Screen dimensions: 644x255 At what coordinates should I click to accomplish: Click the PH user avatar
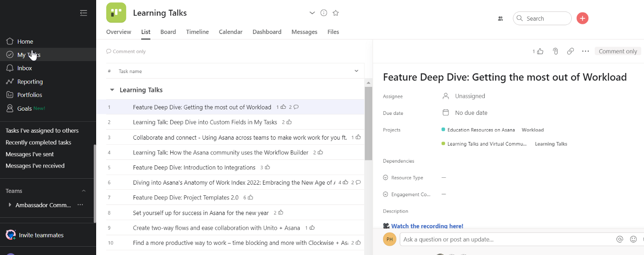390,239
